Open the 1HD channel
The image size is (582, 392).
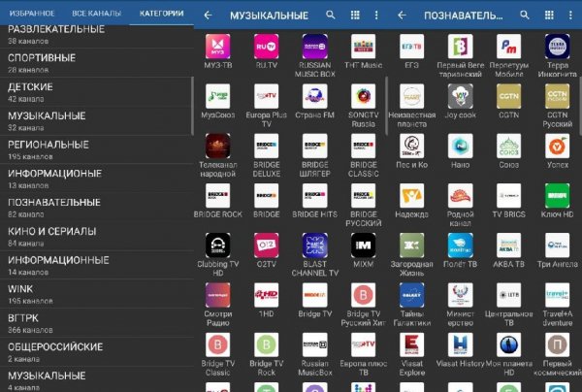266,295
